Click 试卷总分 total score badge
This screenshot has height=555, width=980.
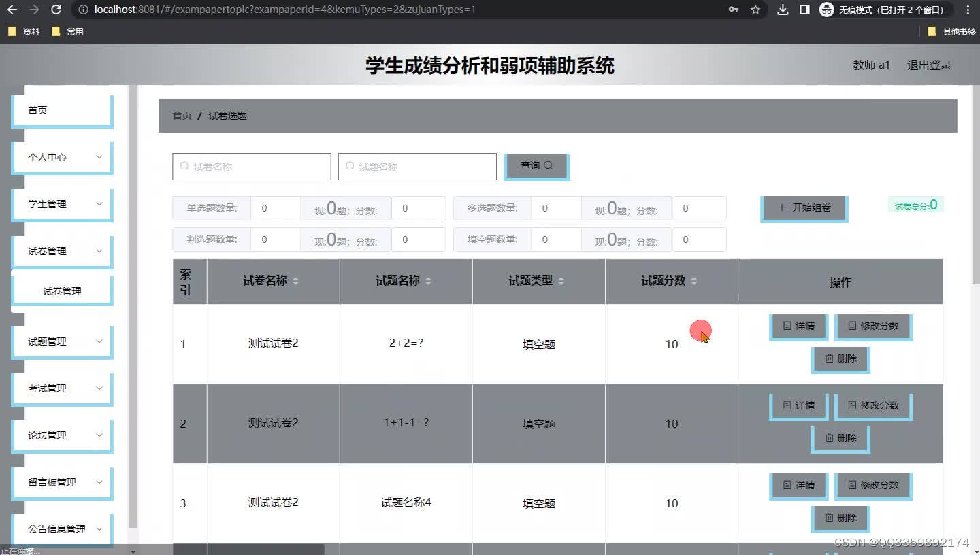click(x=915, y=205)
